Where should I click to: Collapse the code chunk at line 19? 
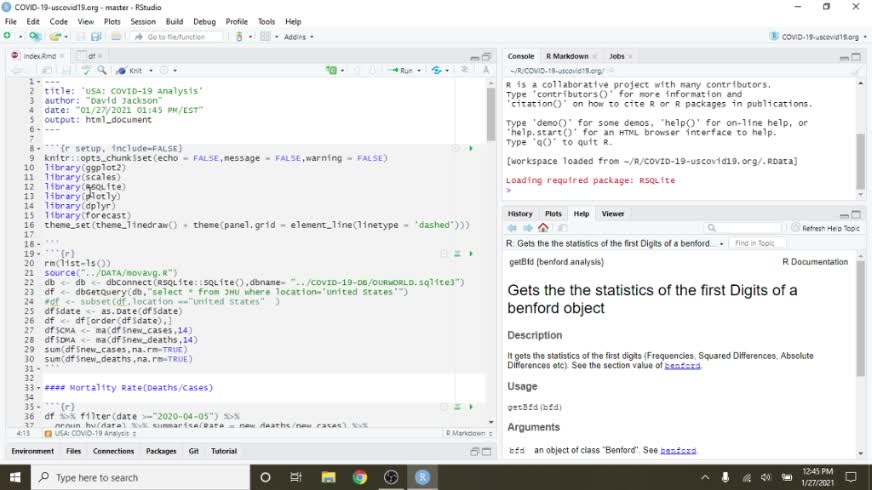click(38, 254)
